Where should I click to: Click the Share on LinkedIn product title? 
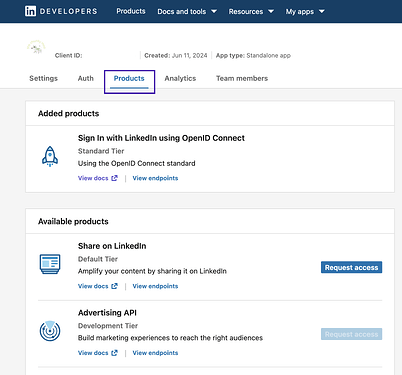112,246
